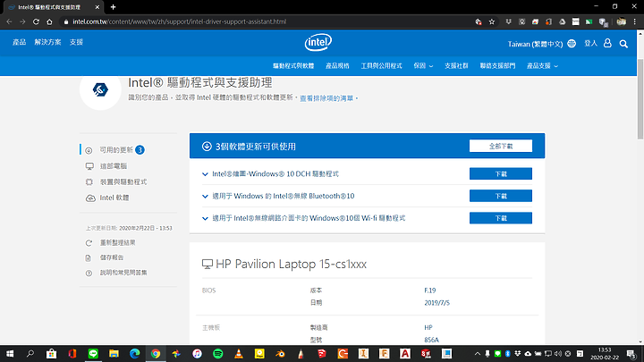Click the globe language selector icon
Screen dimensions: 644x362
click(572, 44)
